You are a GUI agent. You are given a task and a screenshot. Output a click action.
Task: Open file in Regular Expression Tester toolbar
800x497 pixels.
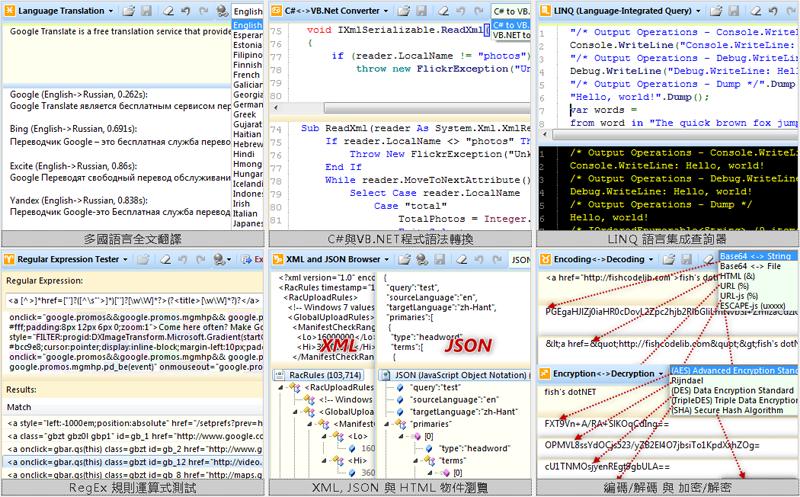[x=143, y=259]
